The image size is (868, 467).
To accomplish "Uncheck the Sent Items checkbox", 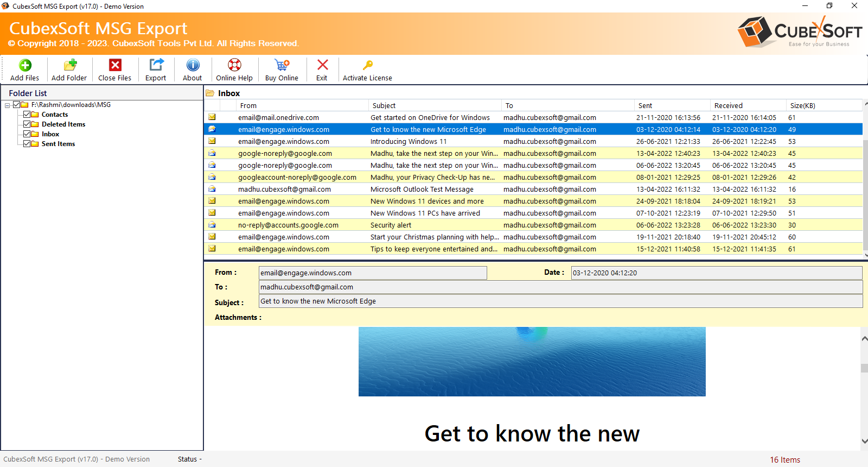I will (27, 144).
